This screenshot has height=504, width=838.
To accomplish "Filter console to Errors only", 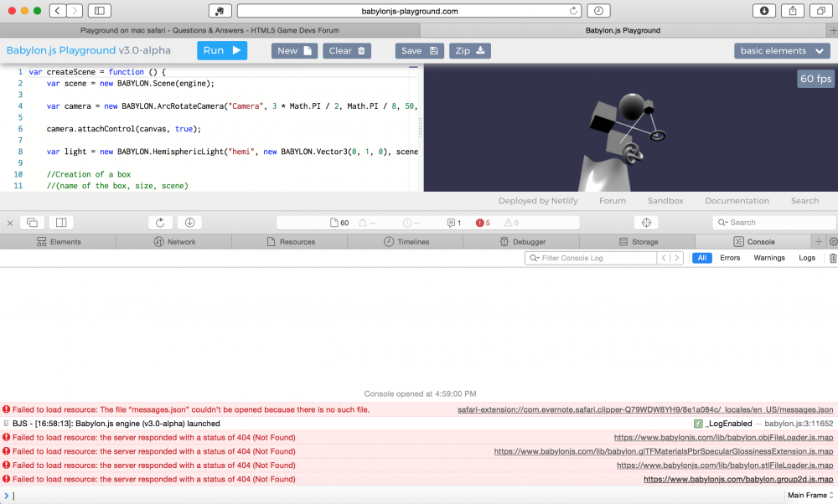I will [729, 258].
